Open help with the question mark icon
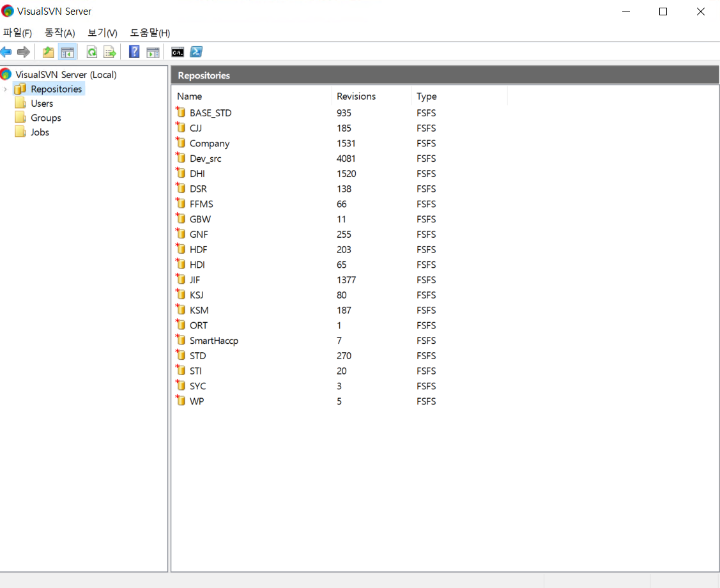This screenshot has width=720, height=588. click(x=134, y=52)
